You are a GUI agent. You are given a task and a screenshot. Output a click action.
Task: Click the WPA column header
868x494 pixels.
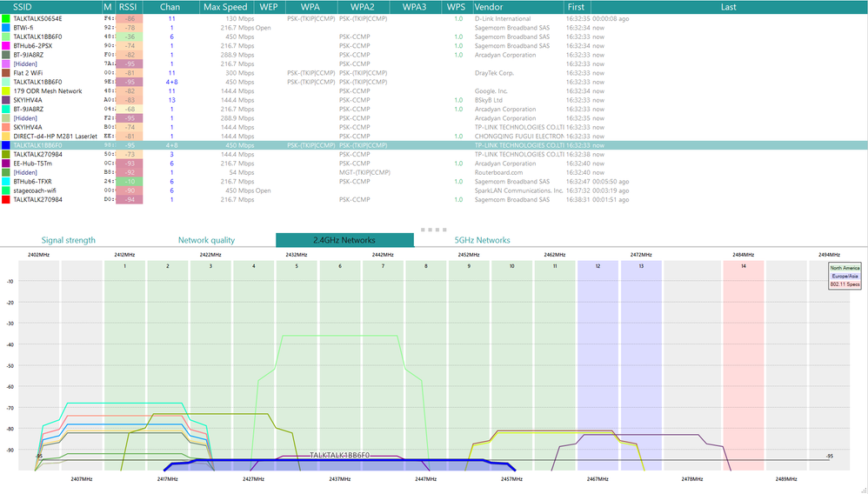310,7
